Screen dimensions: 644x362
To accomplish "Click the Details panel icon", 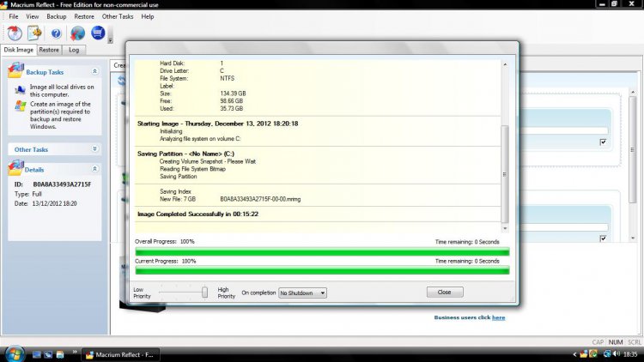I will pos(15,168).
